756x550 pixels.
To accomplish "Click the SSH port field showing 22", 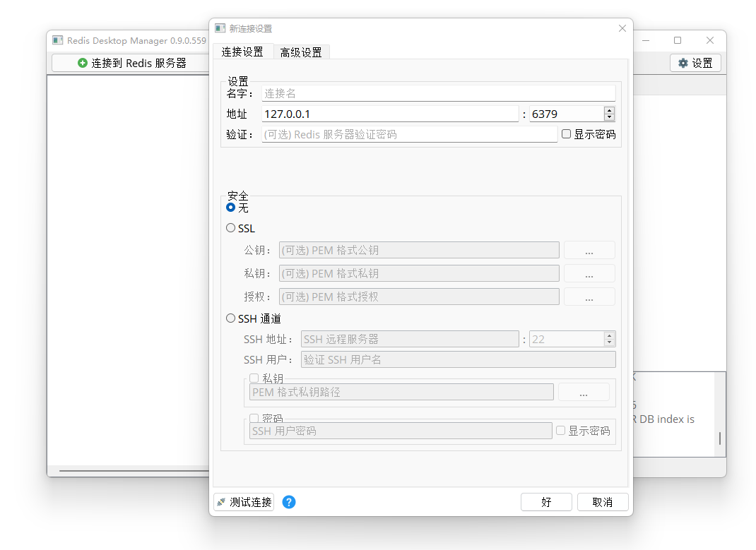I will pos(566,339).
